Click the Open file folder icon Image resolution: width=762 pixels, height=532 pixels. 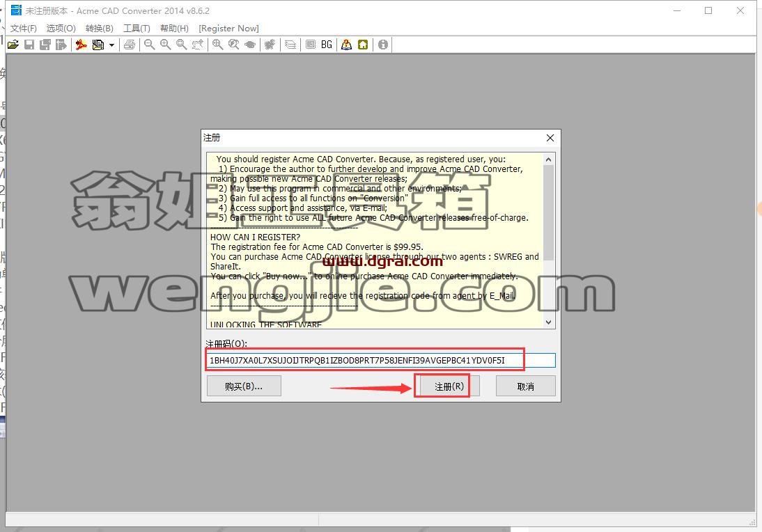point(13,45)
